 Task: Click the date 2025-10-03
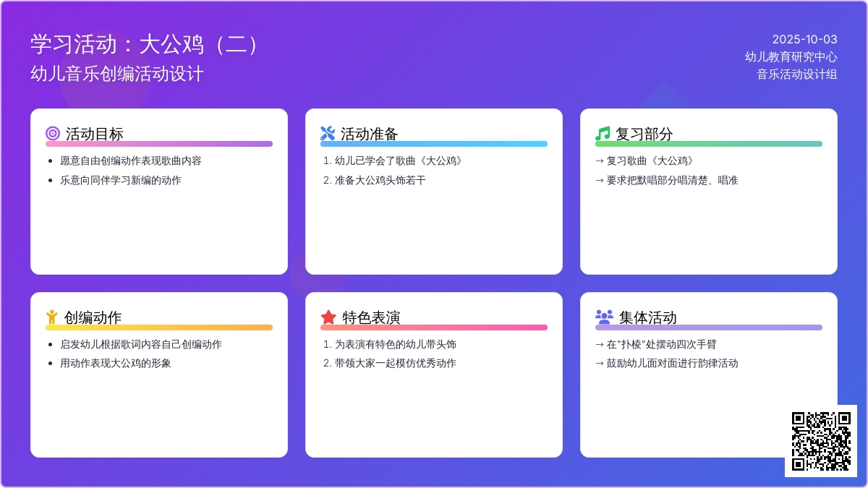804,39
